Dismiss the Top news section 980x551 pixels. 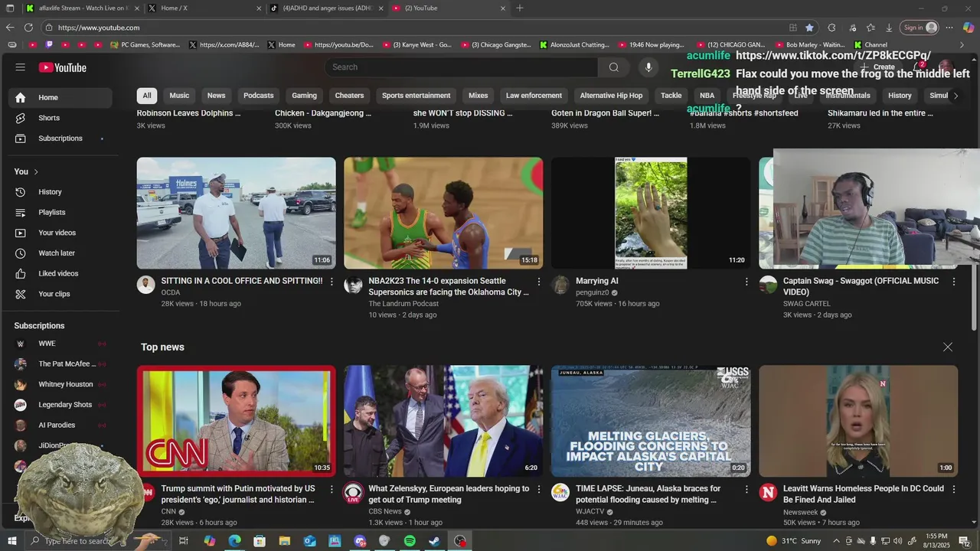(x=948, y=347)
